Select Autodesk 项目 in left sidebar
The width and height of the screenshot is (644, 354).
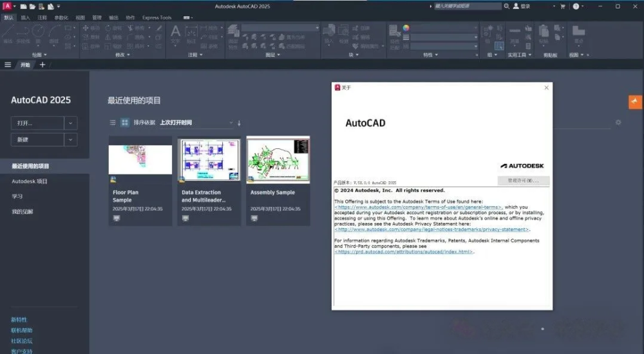pyautogui.click(x=30, y=181)
